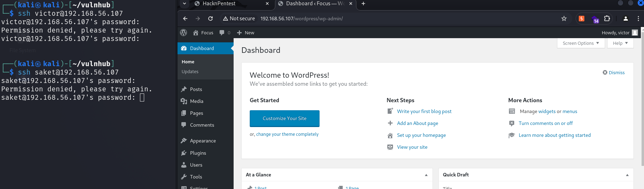Click the Customize Your Site button
Image resolution: width=644 pixels, height=189 pixels.
(x=284, y=118)
